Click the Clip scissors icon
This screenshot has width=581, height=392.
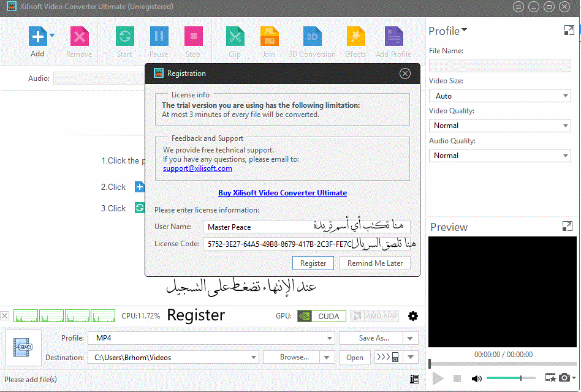[x=234, y=37]
